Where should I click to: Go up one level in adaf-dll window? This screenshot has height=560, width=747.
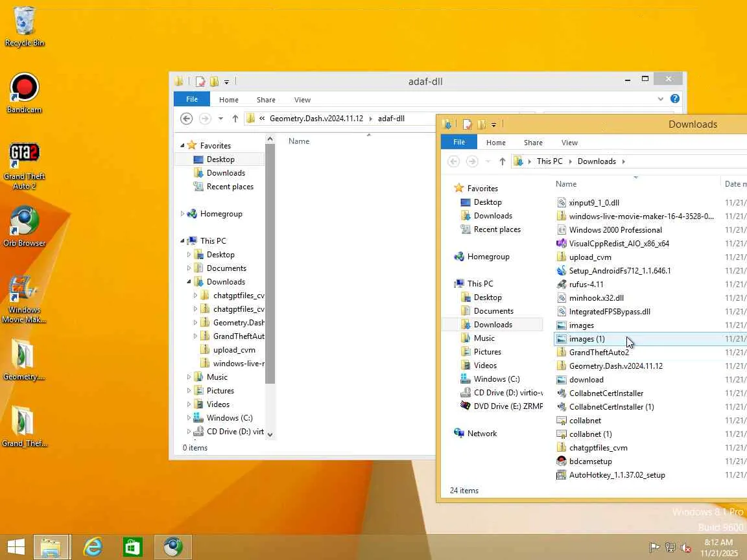coord(235,119)
